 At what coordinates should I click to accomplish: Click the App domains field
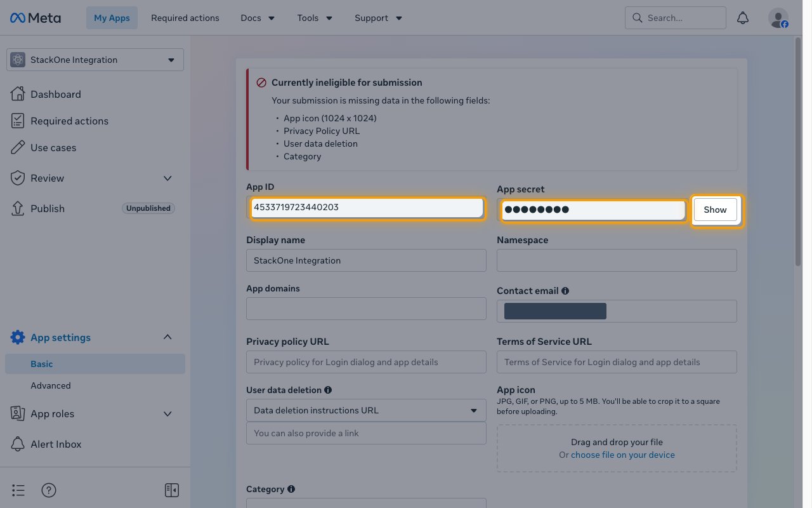coord(366,309)
